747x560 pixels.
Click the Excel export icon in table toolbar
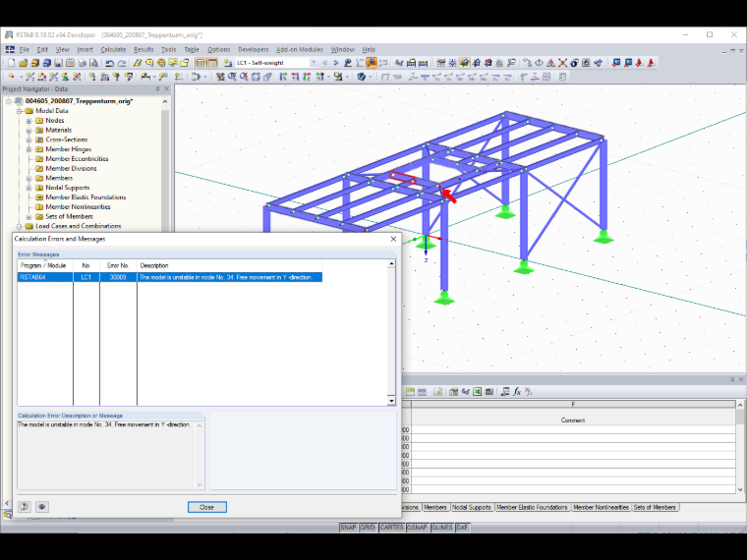click(477, 391)
